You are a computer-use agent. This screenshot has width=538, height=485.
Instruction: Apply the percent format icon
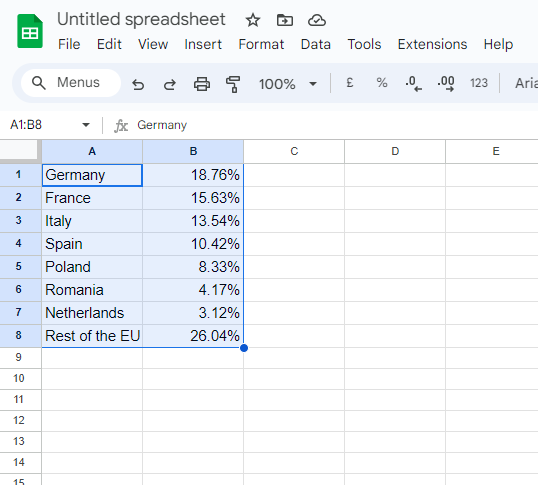click(382, 83)
